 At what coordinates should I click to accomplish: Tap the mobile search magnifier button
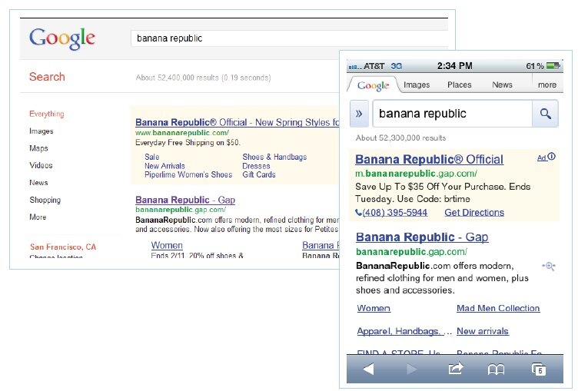tap(545, 114)
